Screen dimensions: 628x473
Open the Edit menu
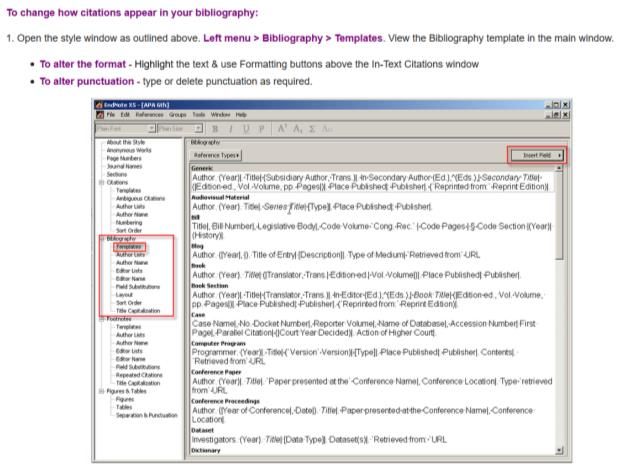(x=125, y=115)
